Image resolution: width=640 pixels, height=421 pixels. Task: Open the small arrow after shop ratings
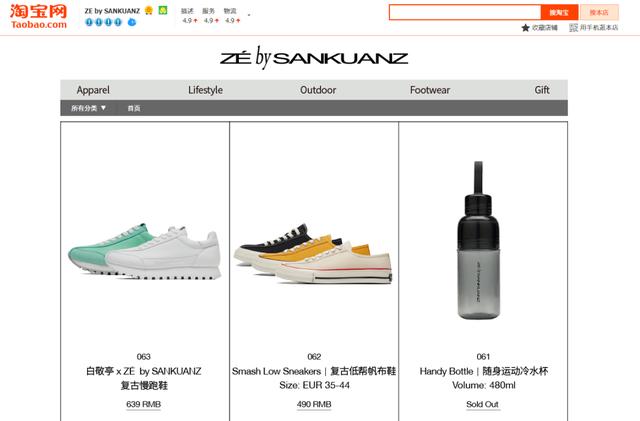point(249,15)
